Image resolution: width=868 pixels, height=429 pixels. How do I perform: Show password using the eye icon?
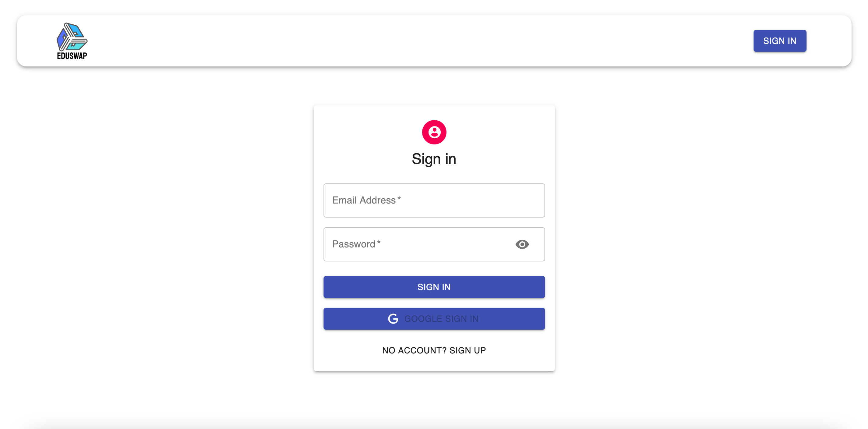522,244
